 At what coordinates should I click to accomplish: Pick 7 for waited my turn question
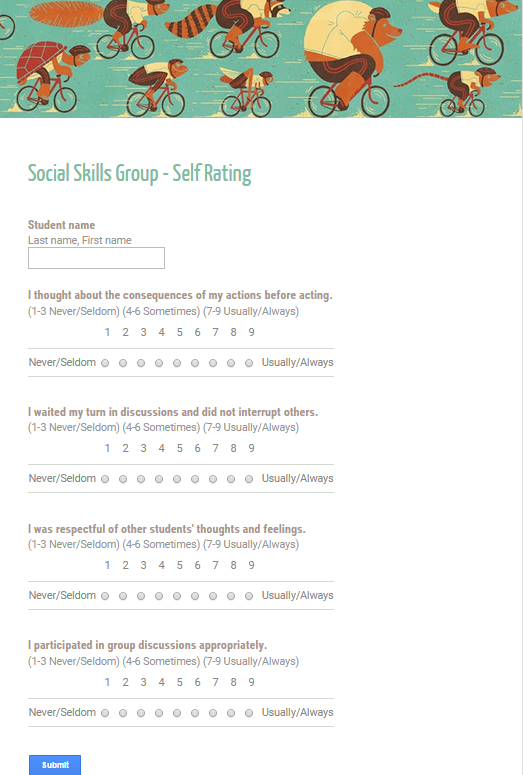(213, 479)
